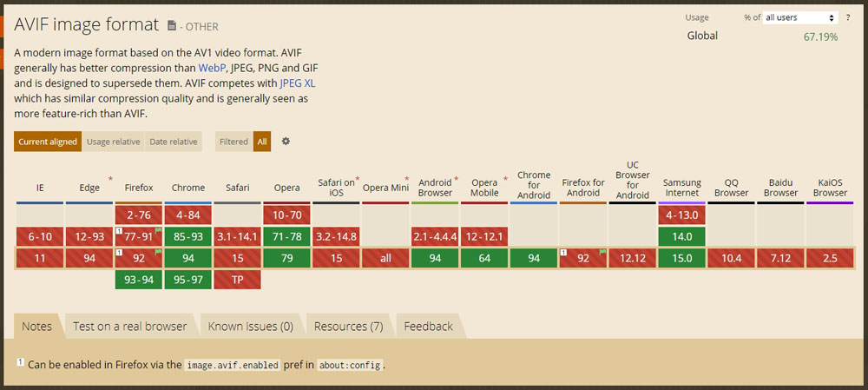Click QQ Browser 10.4 cell

click(731, 258)
